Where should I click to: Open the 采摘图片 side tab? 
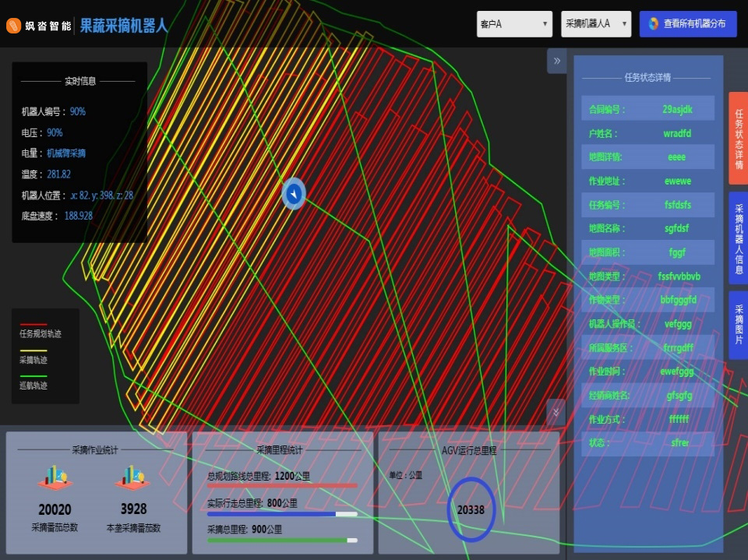click(739, 325)
